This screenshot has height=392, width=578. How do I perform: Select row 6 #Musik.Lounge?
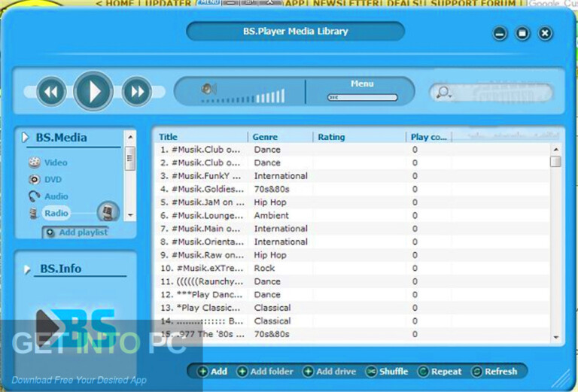352,215
